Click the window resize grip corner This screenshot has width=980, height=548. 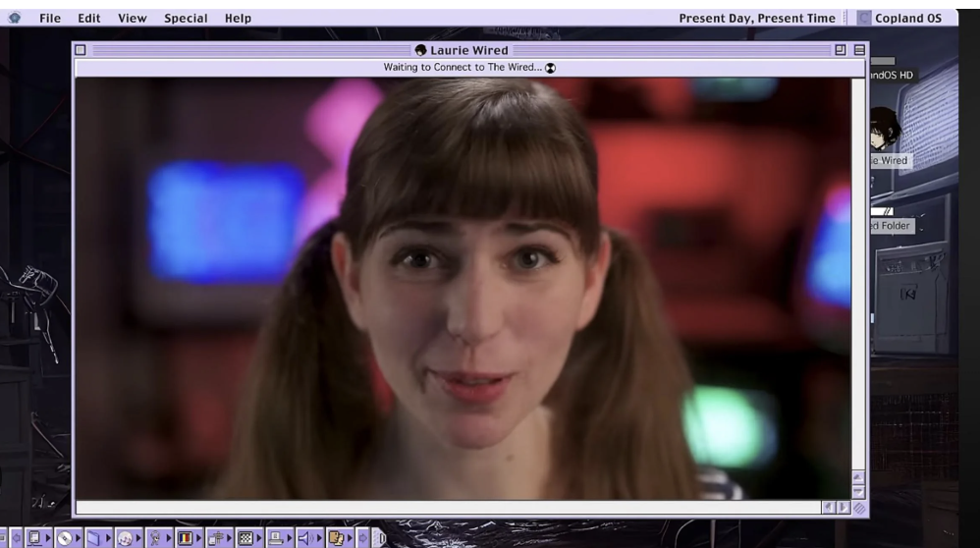click(x=859, y=508)
